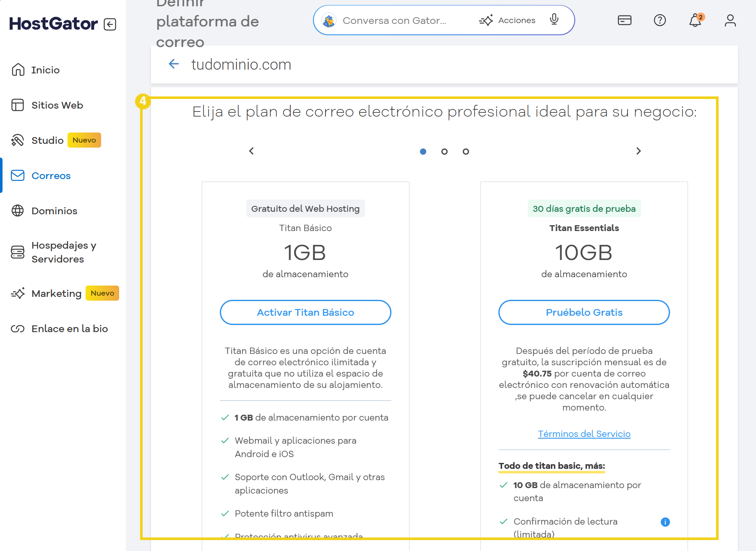Viewport: 756px width, 551px height.
Task: Open the user account profile icon
Action: click(730, 20)
